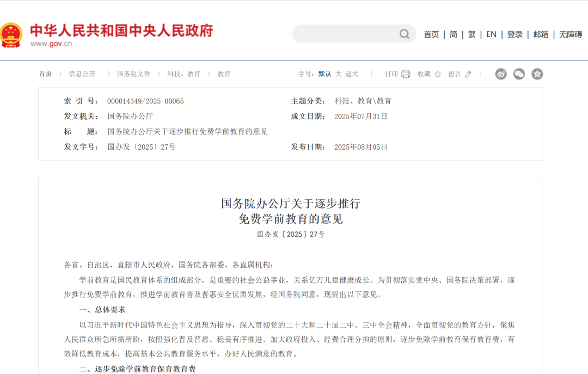
Task: Click 收藏 favorite text
Action: tap(424, 74)
